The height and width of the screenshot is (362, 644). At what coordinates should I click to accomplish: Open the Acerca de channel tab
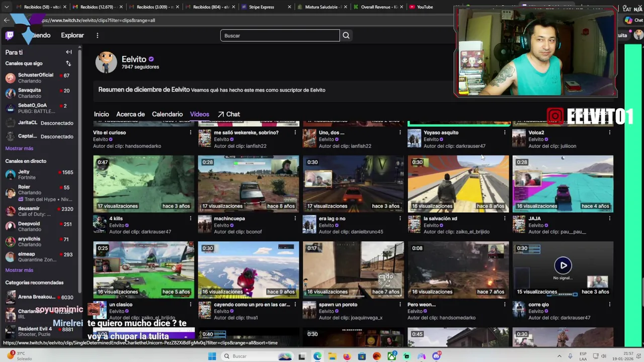pos(130,114)
